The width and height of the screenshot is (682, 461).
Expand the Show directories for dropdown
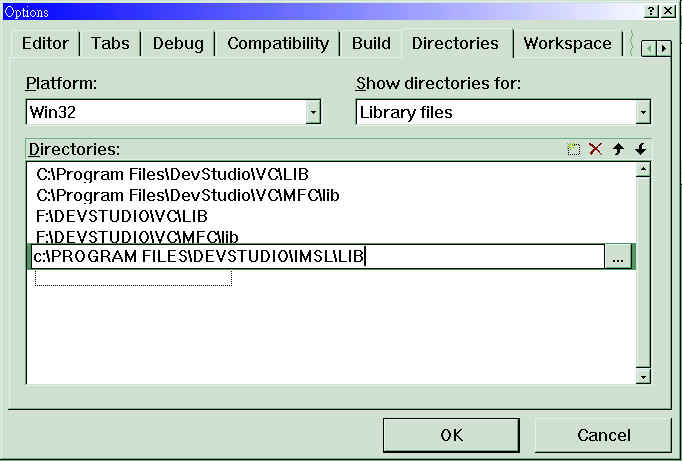[x=643, y=112]
